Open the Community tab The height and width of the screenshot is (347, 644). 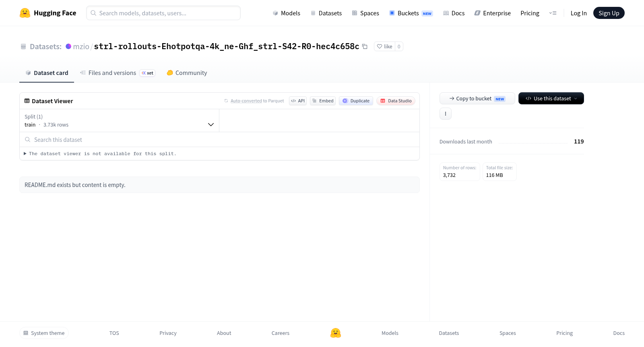[187, 73]
